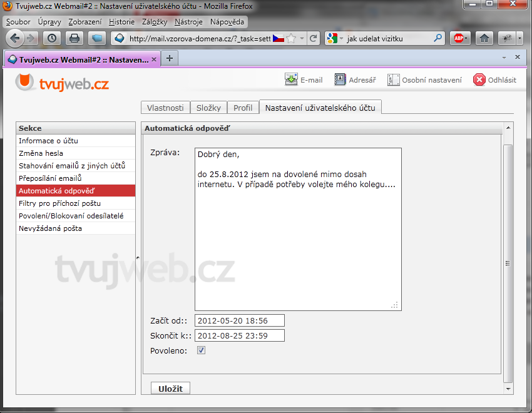Open Osobní nastavení personal settings
532x413 pixels.
393,79
